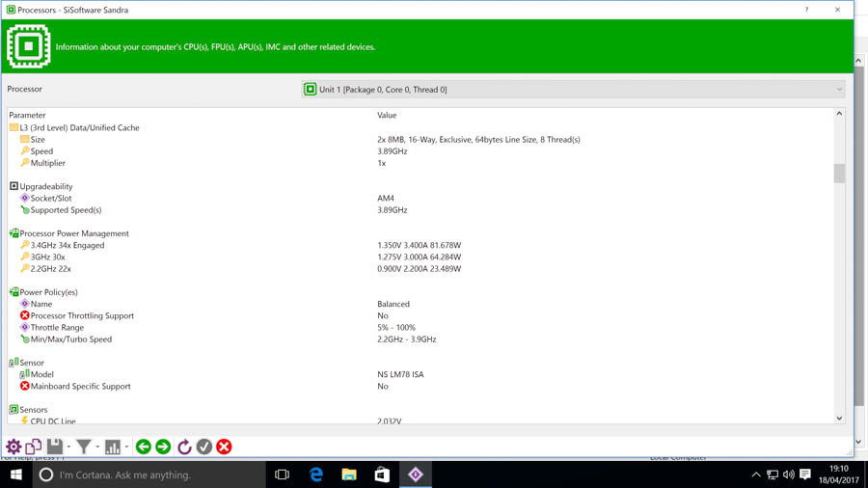Click the network tray icon
This screenshot has height=488, width=868.
tap(773, 474)
